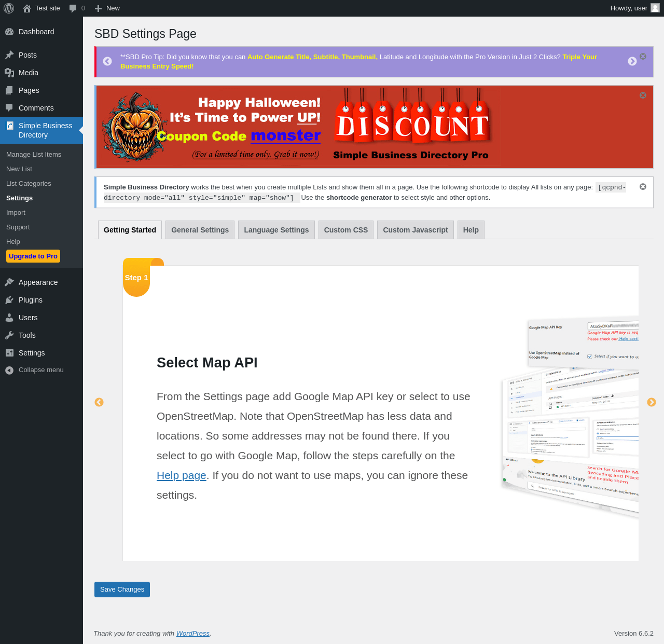Show next Pro tip in purple banner
This screenshot has height=644, width=664.
pos(632,61)
